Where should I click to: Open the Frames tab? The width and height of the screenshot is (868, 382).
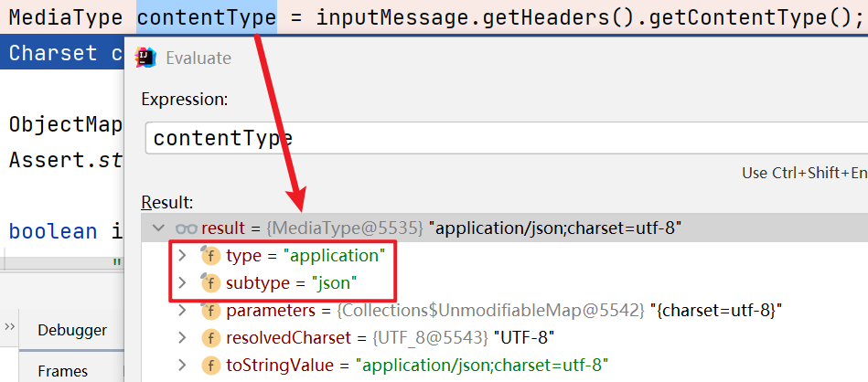click(62, 370)
